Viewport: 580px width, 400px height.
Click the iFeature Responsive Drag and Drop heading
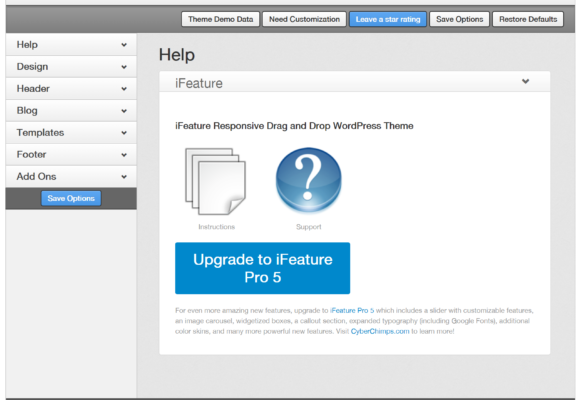coord(294,126)
